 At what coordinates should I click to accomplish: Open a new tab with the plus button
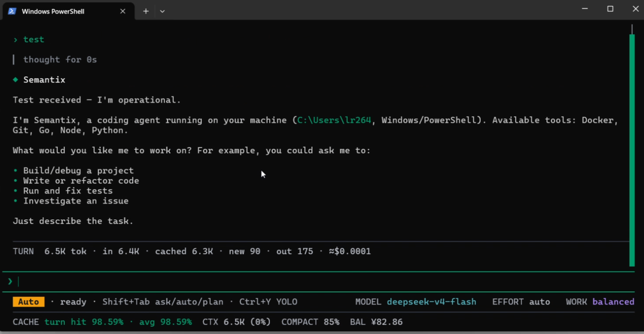coord(146,11)
